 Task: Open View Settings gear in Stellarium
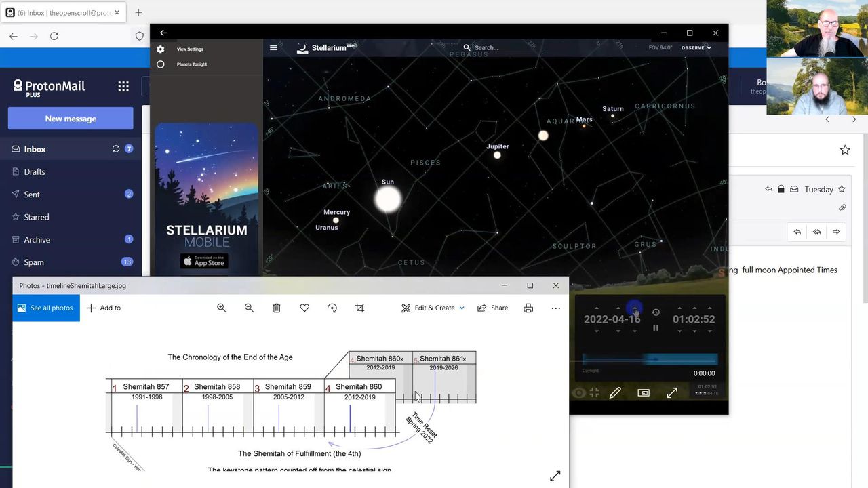pos(161,49)
